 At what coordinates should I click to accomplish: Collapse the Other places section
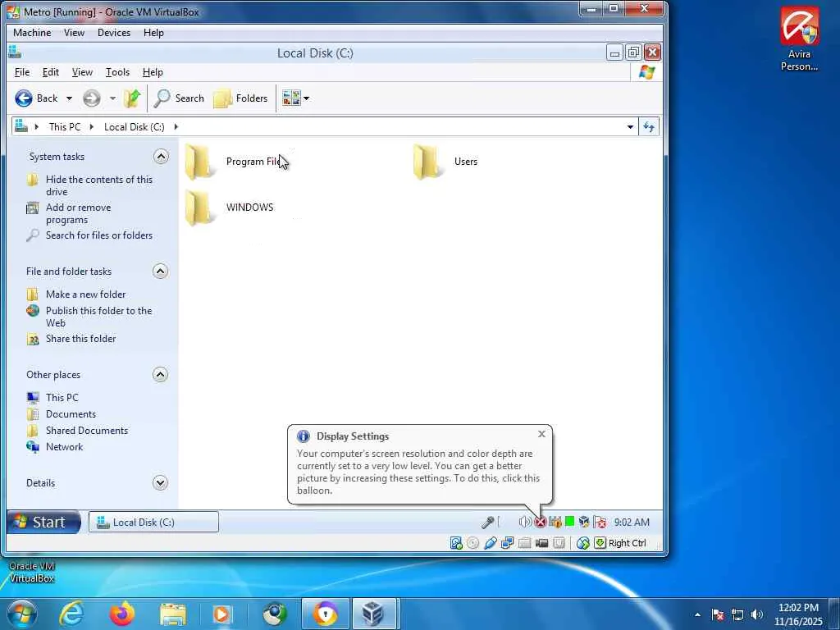point(160,374)
